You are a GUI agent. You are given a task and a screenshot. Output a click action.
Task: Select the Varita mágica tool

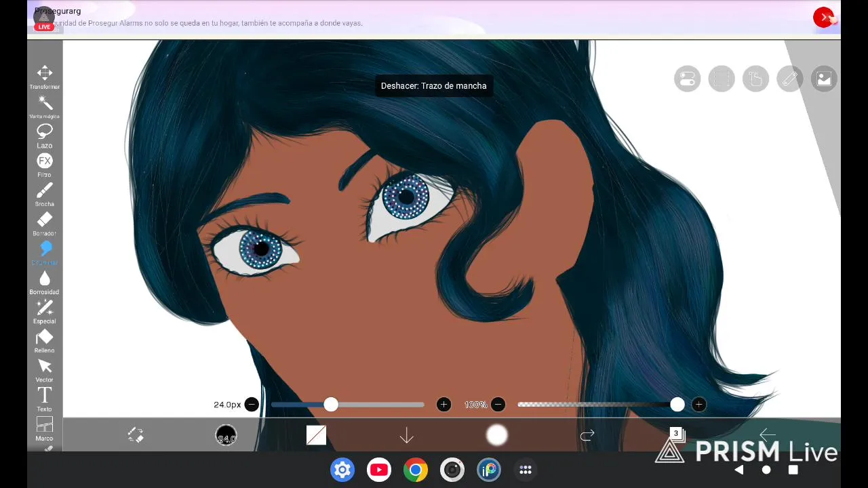[x=45, y=107]
